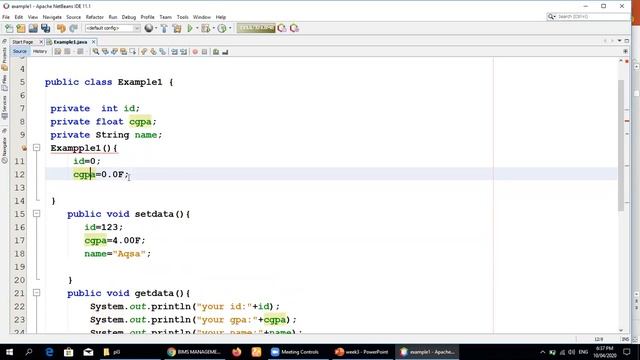
Task: Open week3 PowerPoint from the taskbar
Action: pyautogui.click(x=362, y=352)
